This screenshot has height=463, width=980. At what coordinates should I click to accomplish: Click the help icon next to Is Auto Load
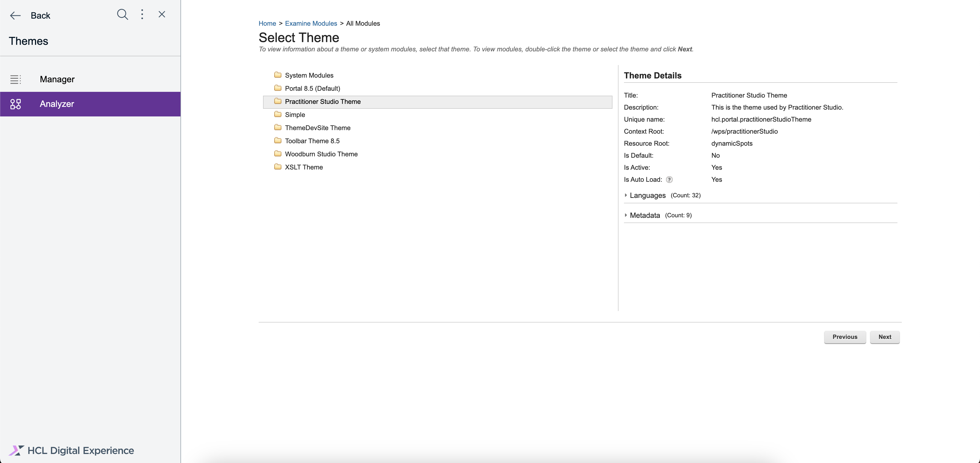coord(670,179)
